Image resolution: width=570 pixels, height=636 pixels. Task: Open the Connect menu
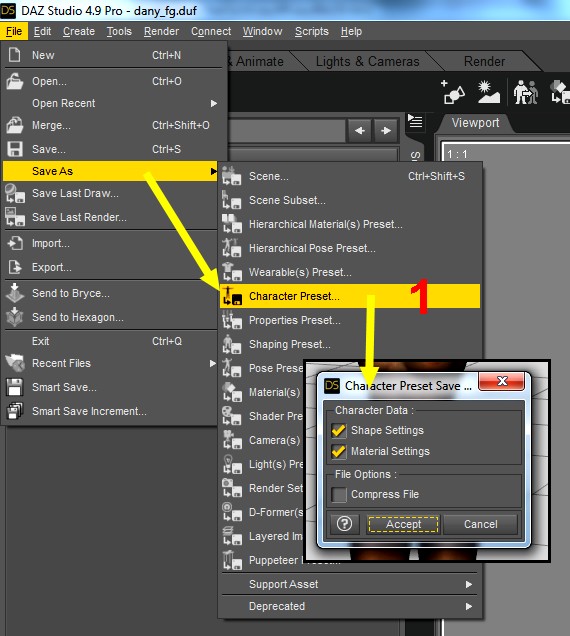211,31
